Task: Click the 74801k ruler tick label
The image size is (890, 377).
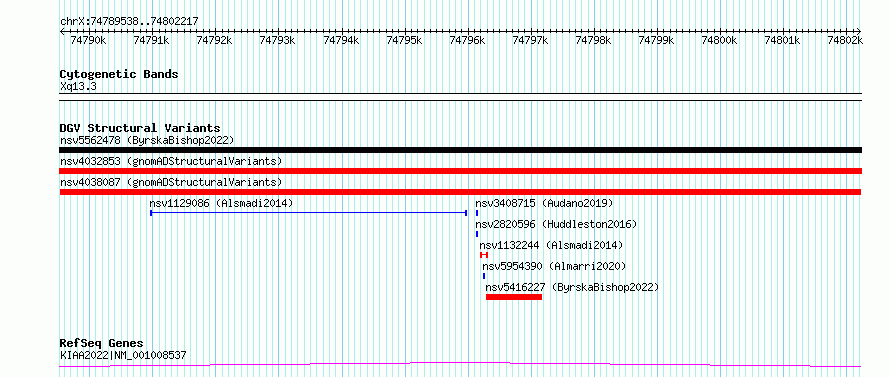Action: (783, 40)
